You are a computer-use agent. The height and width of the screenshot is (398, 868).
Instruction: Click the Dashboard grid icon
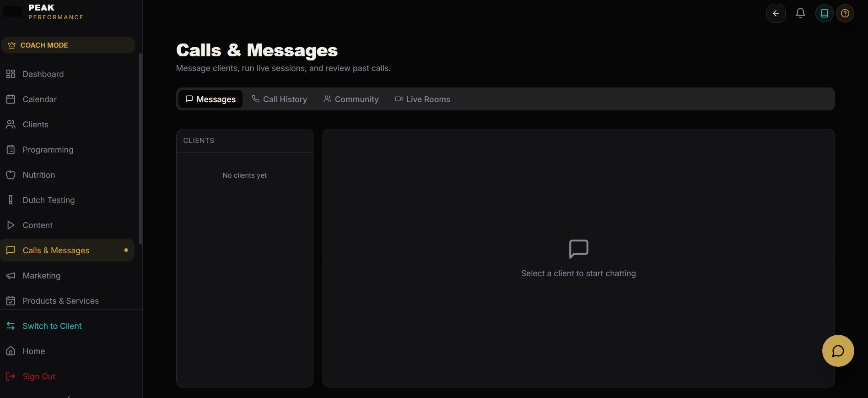tap(11, 74)
